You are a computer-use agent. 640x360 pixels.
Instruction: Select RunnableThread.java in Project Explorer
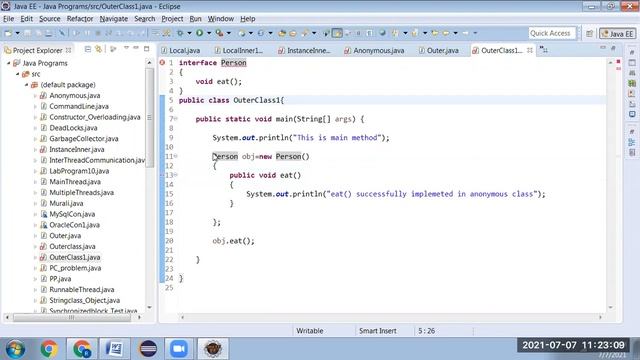pyautogui.click(x=82, y=289)
